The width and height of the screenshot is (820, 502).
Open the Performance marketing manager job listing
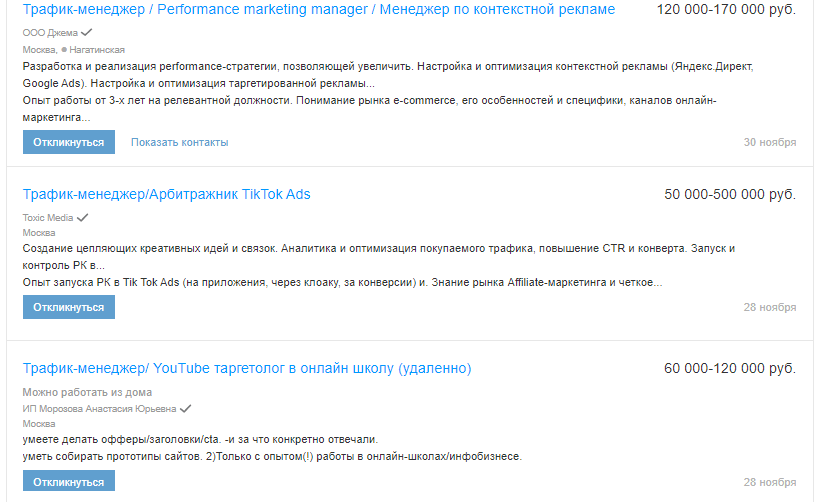[318, 10]
